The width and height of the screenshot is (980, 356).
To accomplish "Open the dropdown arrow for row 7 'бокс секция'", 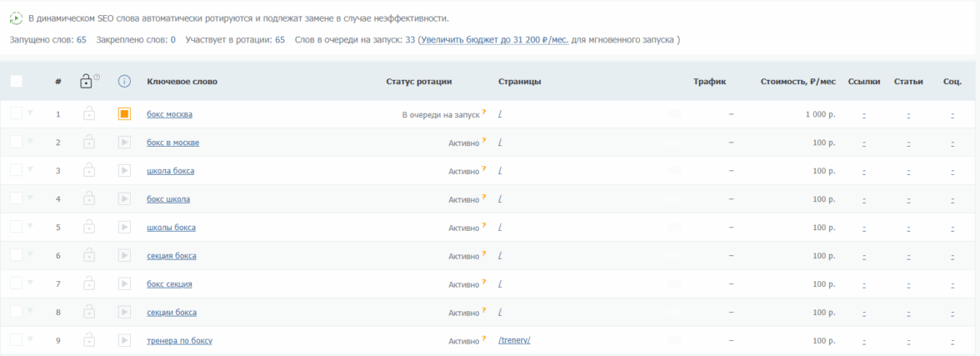I will [30, 283].
